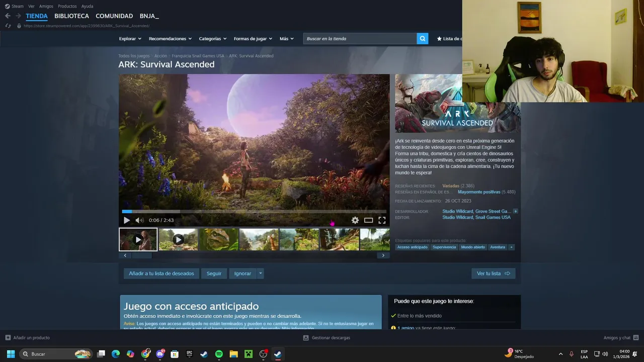
Task: Select the second trailer thumbnail
Action: click(178, 239)
